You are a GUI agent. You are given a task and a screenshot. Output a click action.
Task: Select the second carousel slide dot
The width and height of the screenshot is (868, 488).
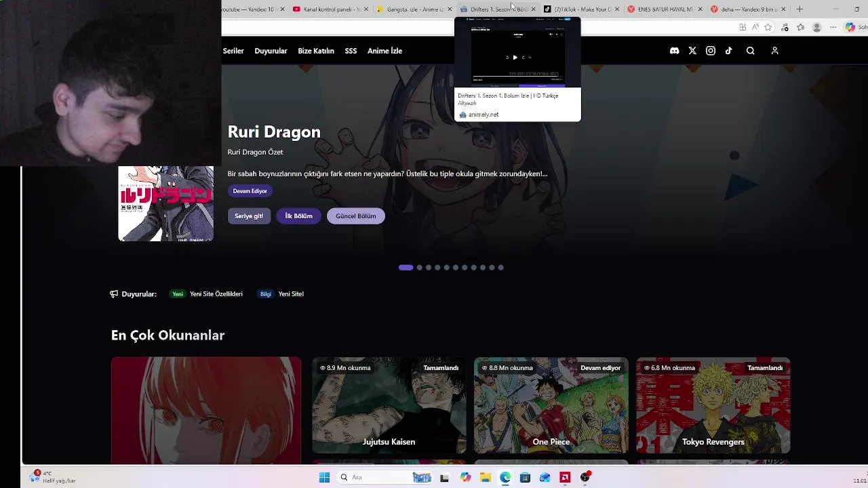tap(419, 268)
